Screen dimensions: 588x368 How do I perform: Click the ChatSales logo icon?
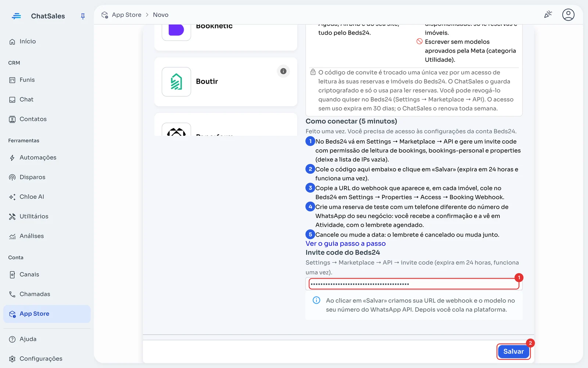16,16
